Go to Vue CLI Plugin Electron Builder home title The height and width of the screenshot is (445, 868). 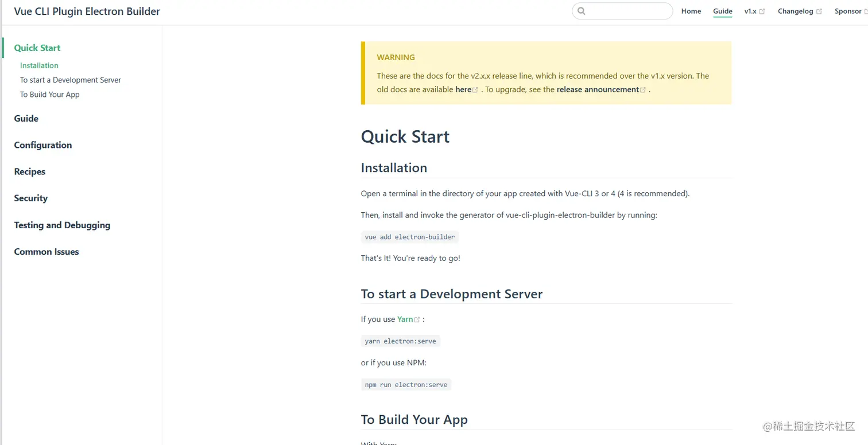click(x=87, y=11)
